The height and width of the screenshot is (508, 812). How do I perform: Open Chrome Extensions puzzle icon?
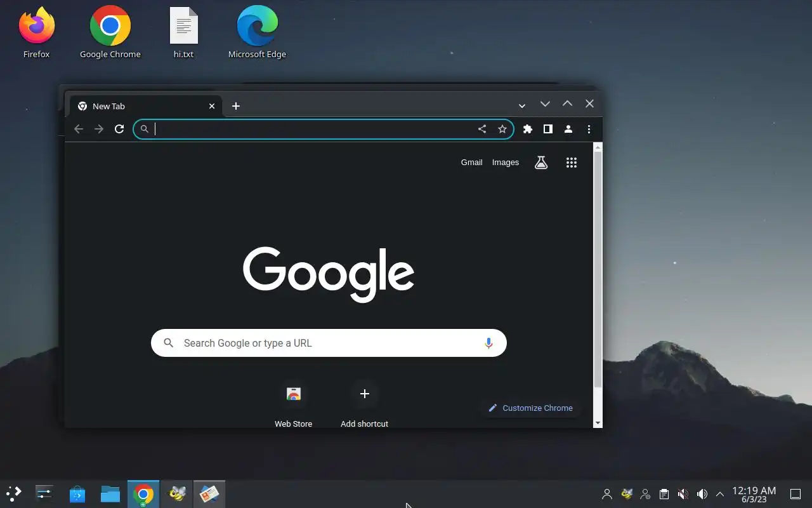(x=527, y=129)
